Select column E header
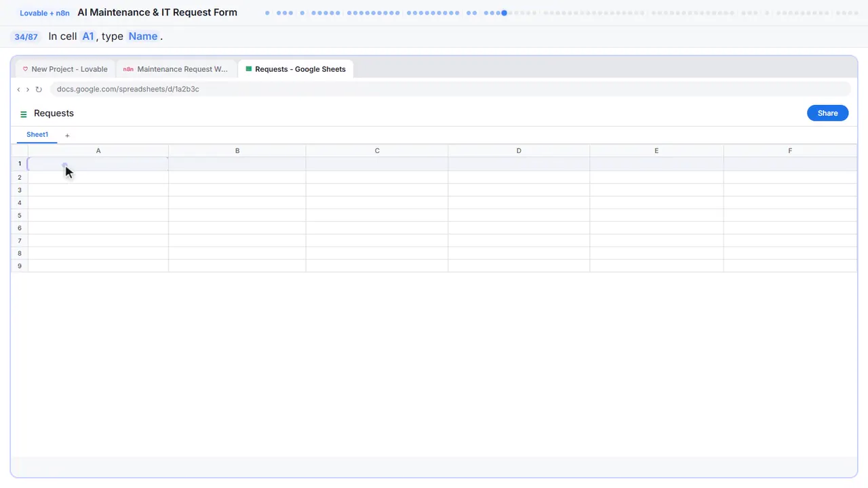Image resolution: width=868 pixels, height=488 pixels. 656,150
